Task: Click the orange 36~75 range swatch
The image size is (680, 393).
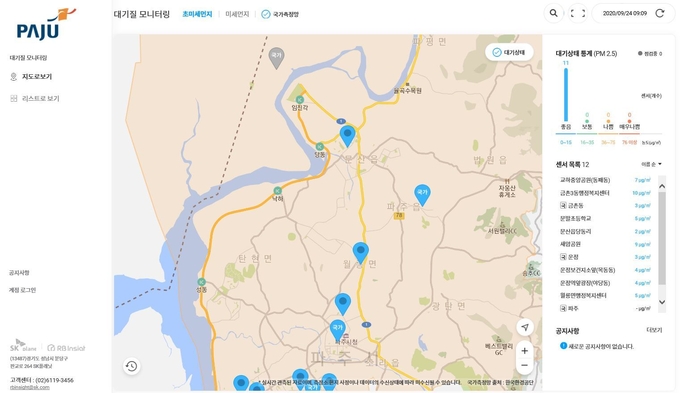Action: point(608,142)
